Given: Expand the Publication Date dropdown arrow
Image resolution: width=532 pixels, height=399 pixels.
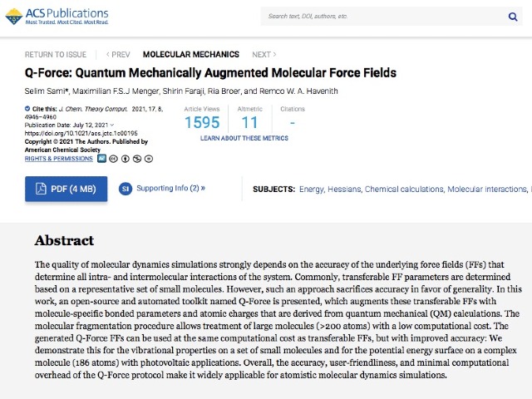Looking at the screenshot, I should click(x=111, y=125).
